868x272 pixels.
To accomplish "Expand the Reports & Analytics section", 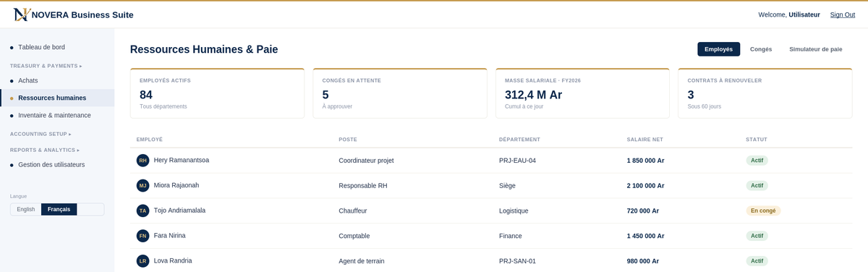I will tap(45, 150).
